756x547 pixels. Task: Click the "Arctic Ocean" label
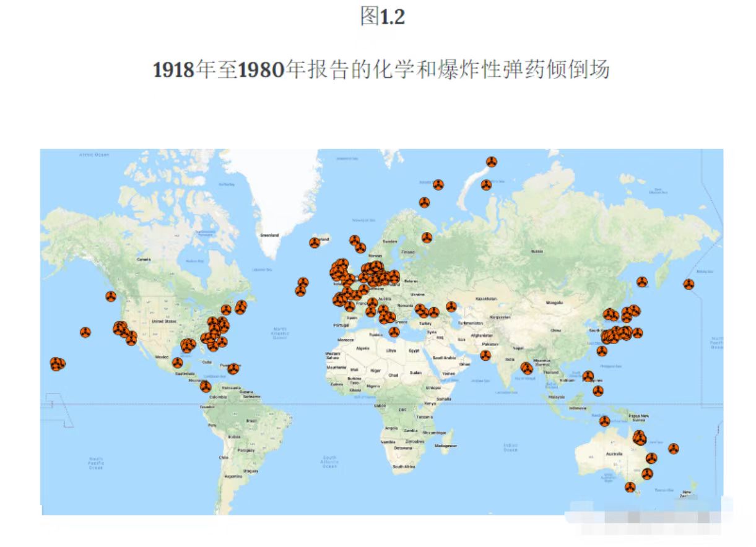[94, 155]
